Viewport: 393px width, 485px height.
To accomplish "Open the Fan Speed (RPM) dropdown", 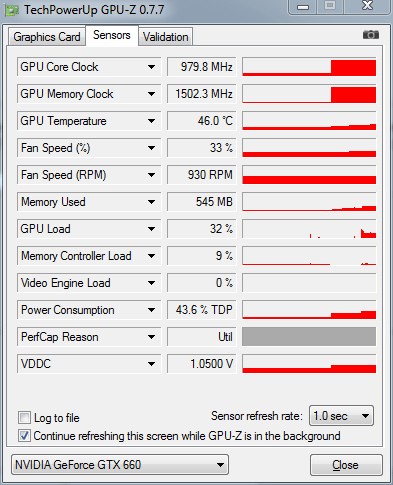I will point(151,175).
